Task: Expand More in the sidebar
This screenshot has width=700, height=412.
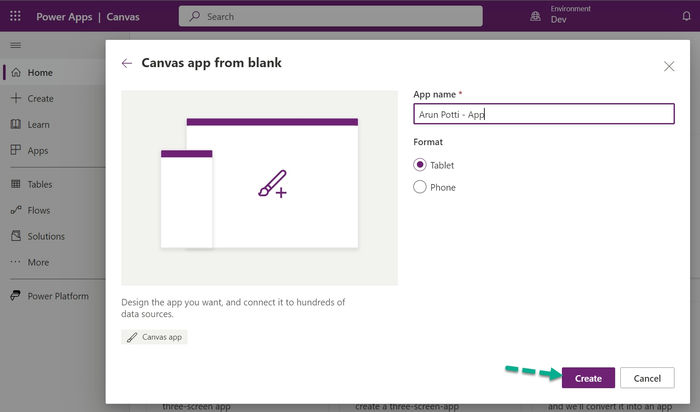Action: [54, 262]
